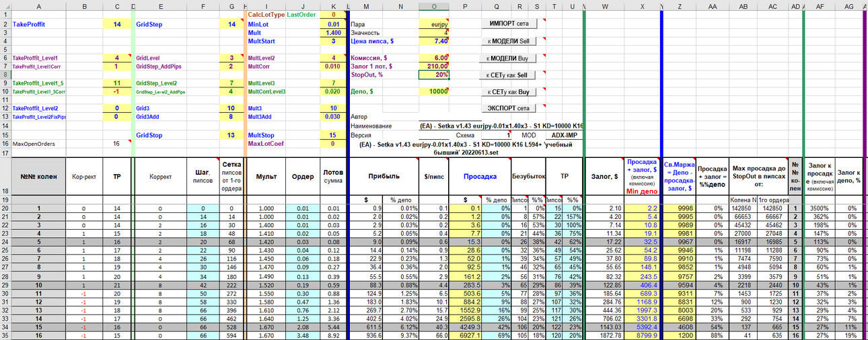This screenshot has height=340, width=868.
Task: Select the MultStart value cell 3
Action: (334, 41)
